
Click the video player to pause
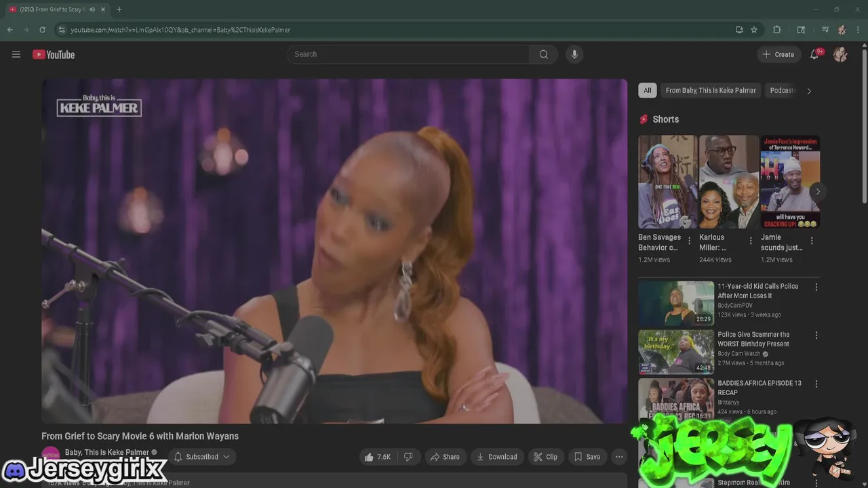tap(334, 251)
